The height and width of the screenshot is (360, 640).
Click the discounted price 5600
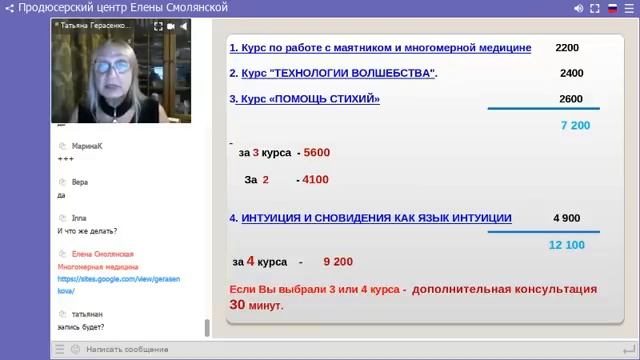317,153
